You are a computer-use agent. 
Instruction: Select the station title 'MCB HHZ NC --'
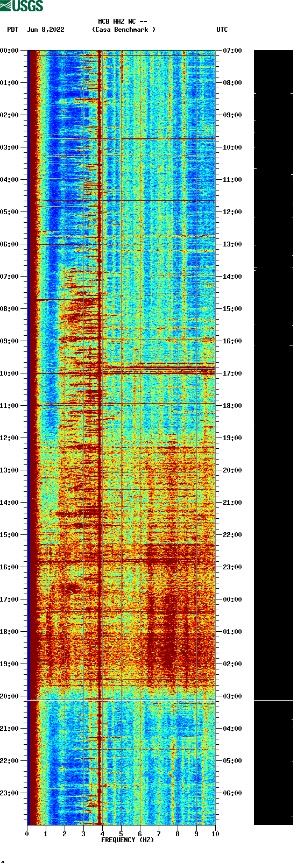point(123,22)
